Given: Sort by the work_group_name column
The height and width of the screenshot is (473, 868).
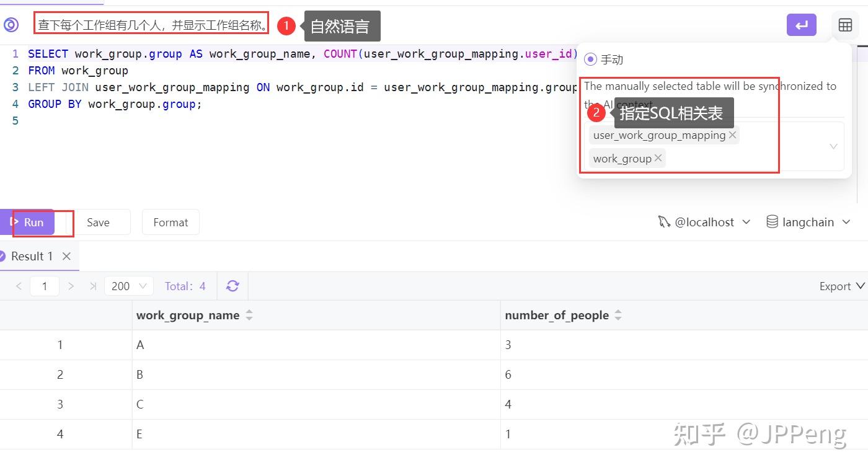Looking at the screenshot, I should coord(249,315).
